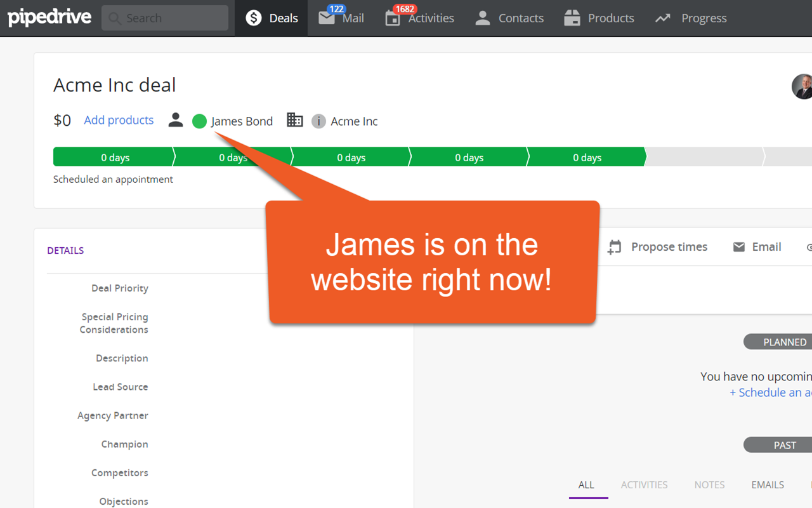The width and height of the screenshot is (812, 508).
Task: Click the green online status dot
Action: [x=199, y=121]
